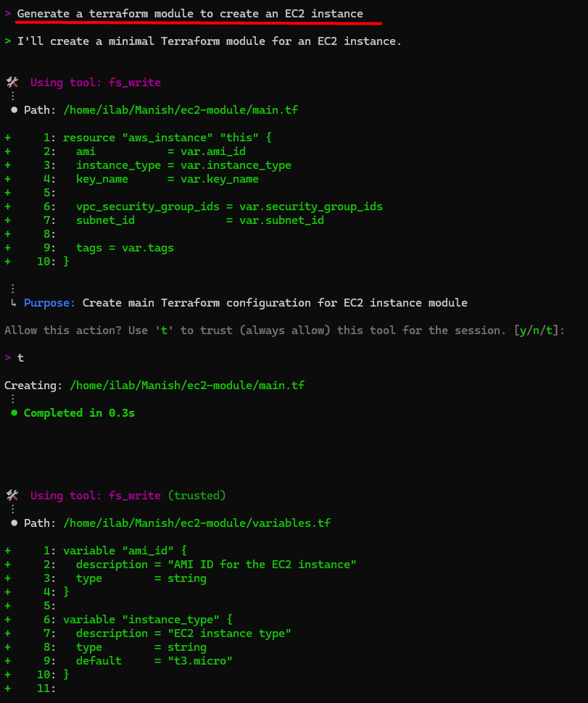Screen dimensions: 588x703
Task: Click the magenta prompt arrow before Generate
Action: pos(7,14)
